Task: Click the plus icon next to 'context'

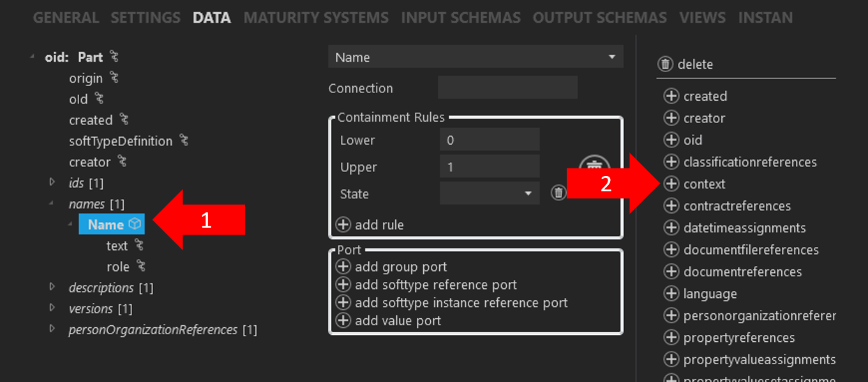Action: [x=671, y=184]
